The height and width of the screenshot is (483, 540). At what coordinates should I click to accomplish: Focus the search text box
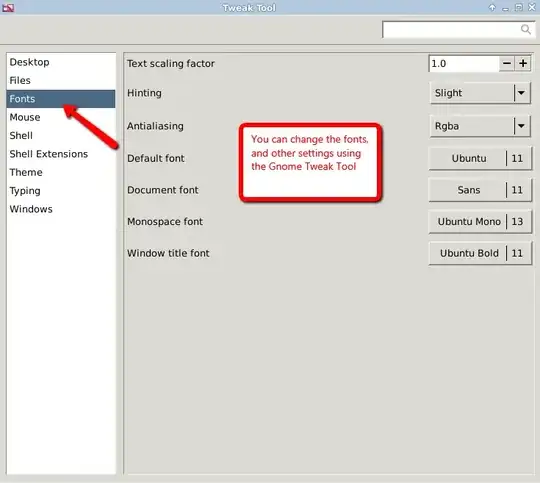tap(451, 30)
